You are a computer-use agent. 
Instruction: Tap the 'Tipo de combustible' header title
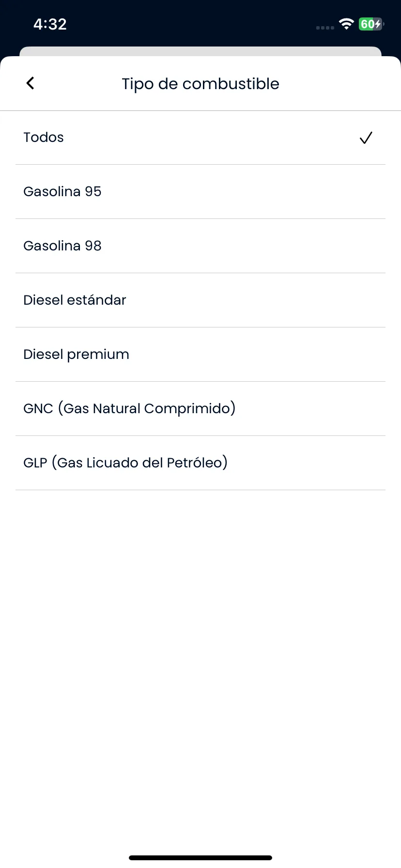point(200,84)
